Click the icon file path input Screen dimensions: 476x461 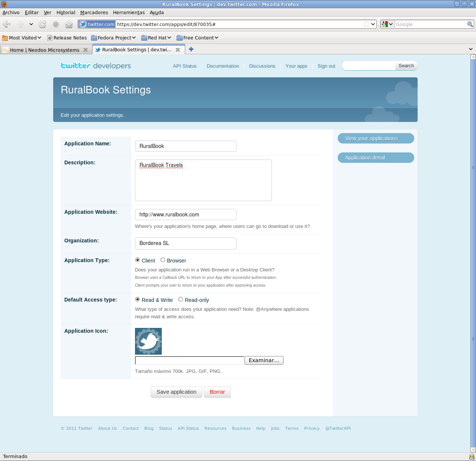point(190,360)
